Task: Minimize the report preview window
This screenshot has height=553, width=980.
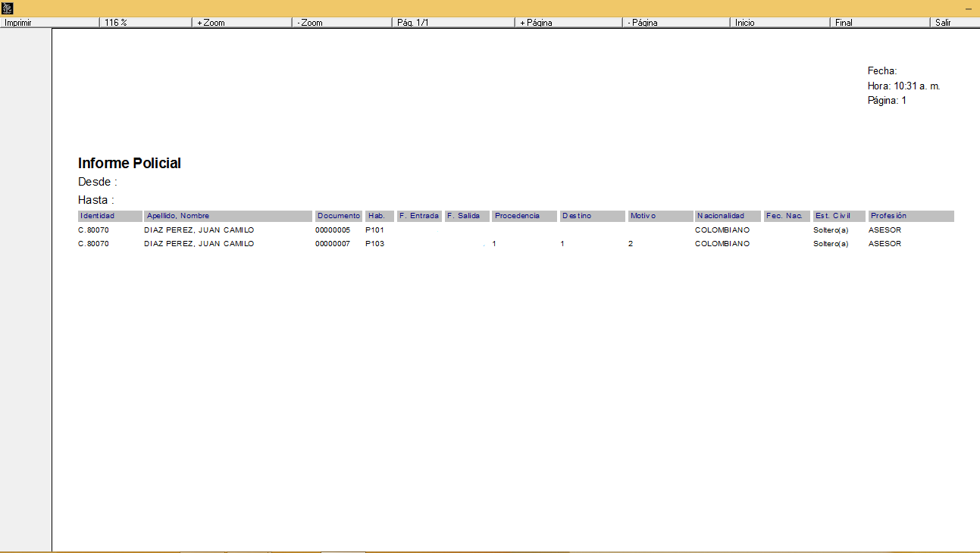Action: 968,8
